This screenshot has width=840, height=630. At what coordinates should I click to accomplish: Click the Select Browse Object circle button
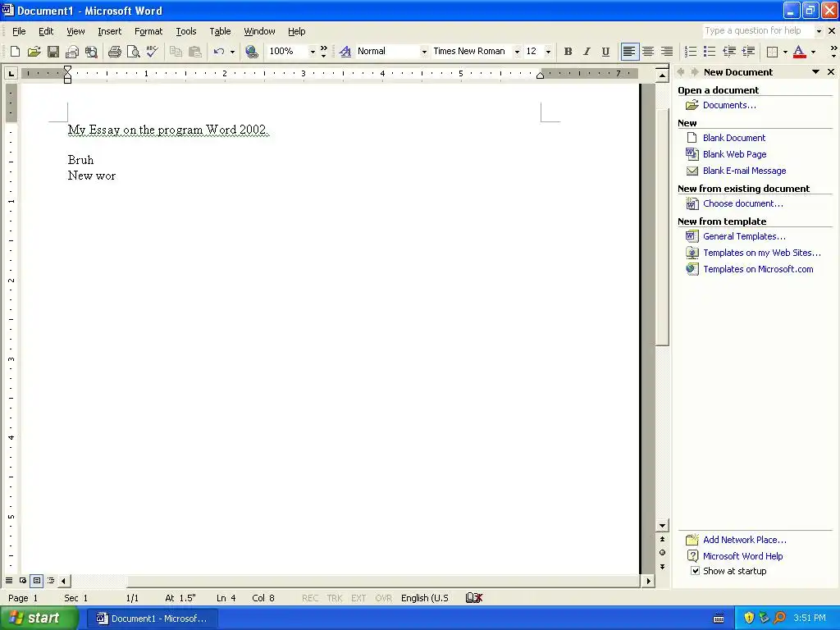(662, 553)
